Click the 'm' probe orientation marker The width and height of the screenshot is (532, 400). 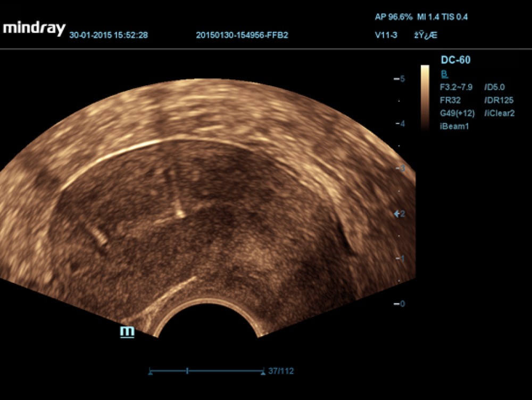pos(127,331)
